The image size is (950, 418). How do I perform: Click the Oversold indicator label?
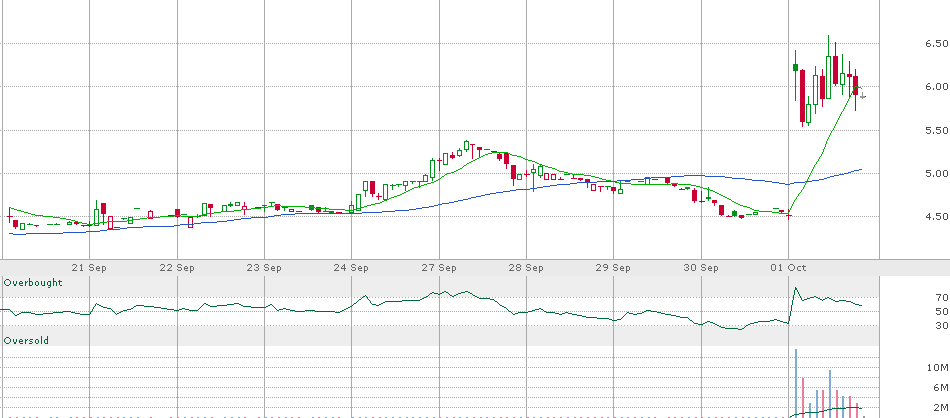click(x=26, y=341)
